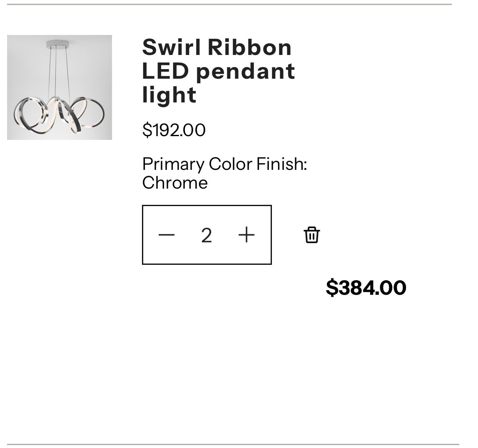Open the Swirl Ribbon LED pendant light title
This screenshot has width=478, height=448.
[x=218, y=71]
